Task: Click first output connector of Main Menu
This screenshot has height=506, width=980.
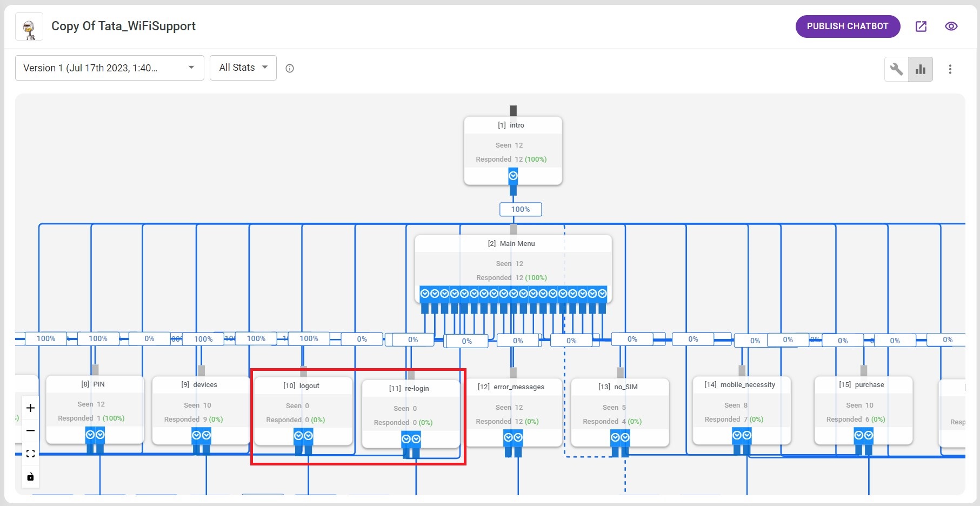Action: [425, 294]
